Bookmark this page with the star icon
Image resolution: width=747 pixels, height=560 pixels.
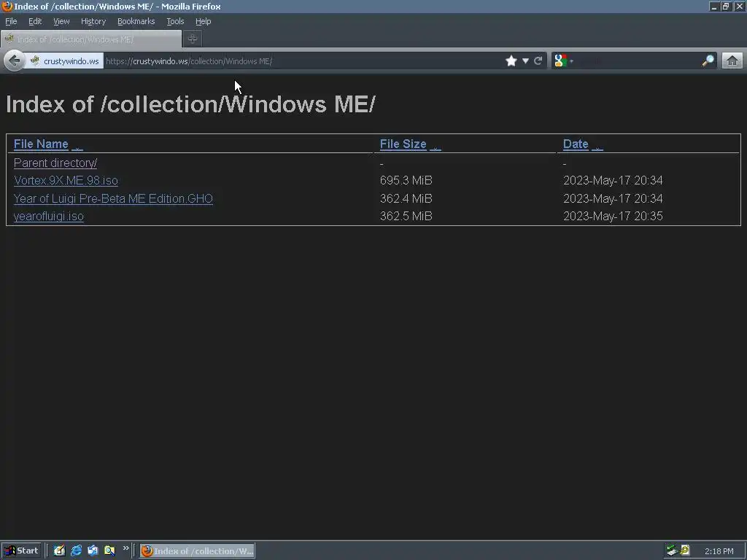click(511, 61)
